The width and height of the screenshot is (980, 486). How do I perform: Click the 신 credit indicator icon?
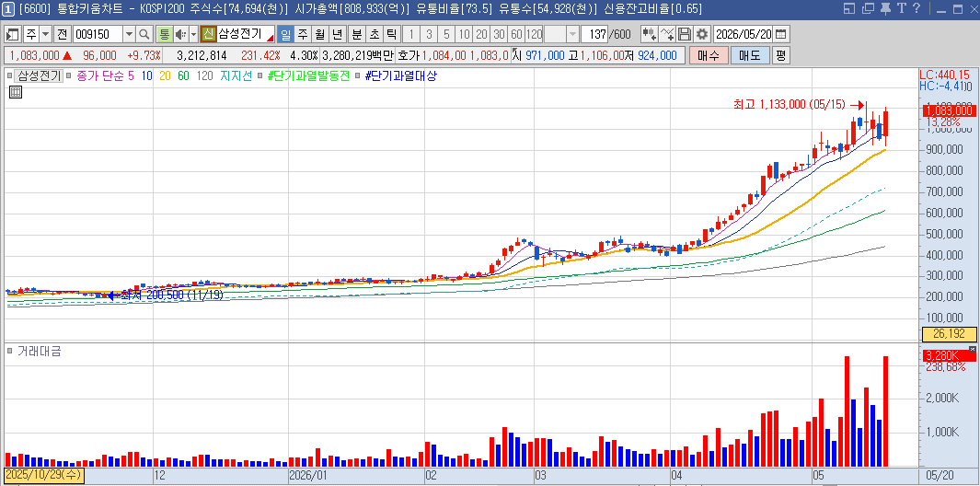pos(208,34)
